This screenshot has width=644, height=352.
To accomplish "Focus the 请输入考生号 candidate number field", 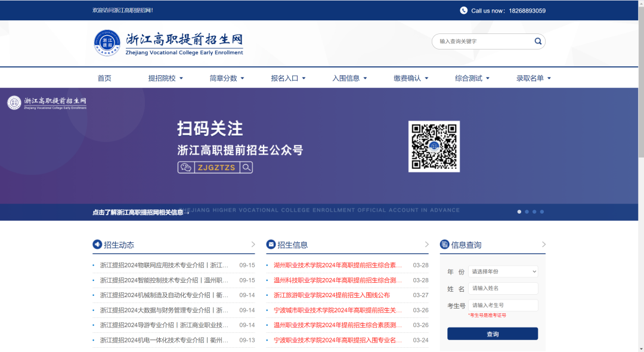I will coord(503,305).
